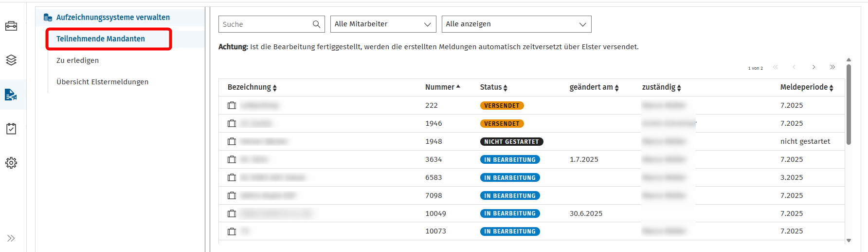Click the search magnifier icon
Screen dimensions: 868x252
(316, 24)
